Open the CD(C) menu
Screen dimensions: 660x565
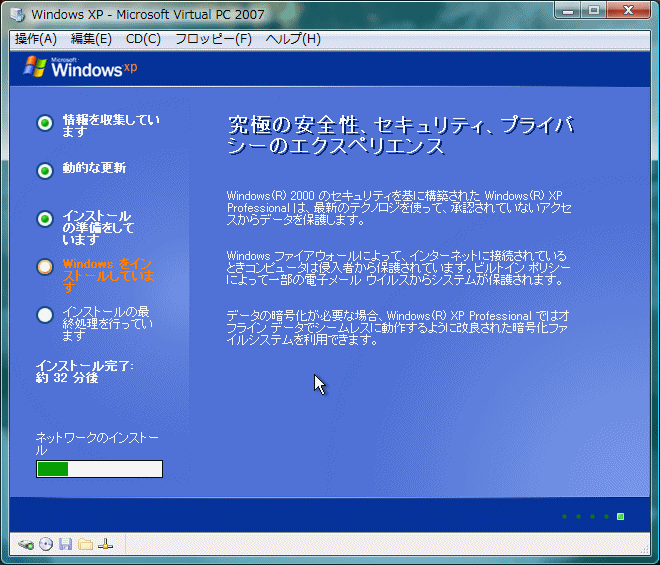[x=143, y=39]
